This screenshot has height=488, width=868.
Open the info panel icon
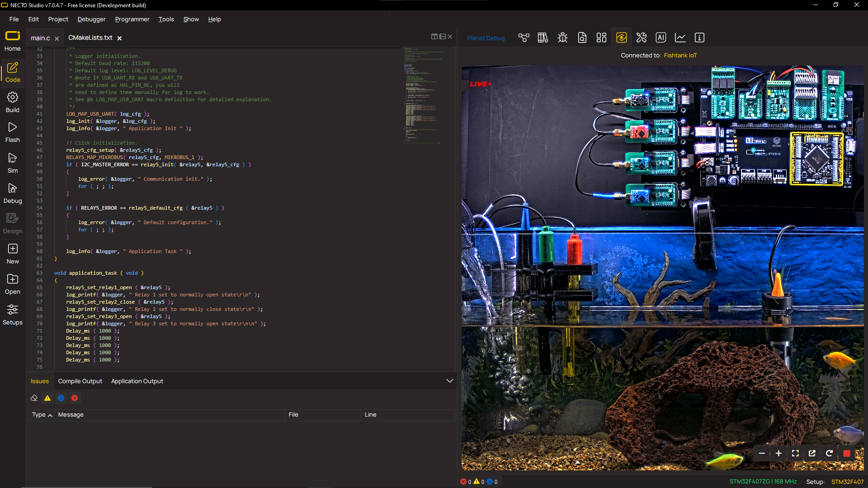[699, 38]
